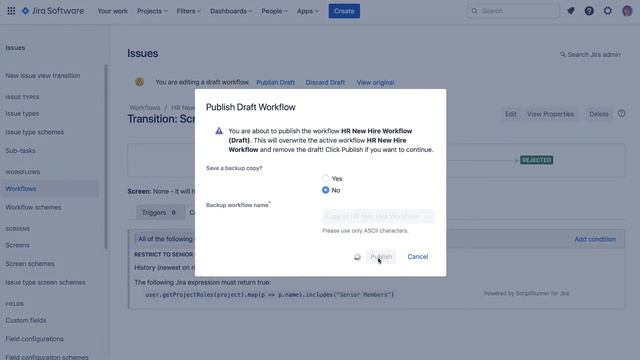The width and height of the screenshot is (640, 360).
Task: Open Issue types in sidebar
Action: click(x=22, y=113)
